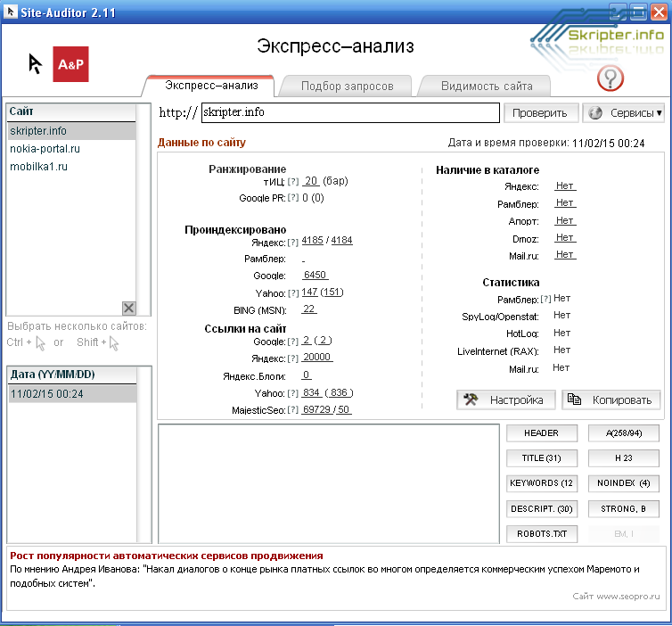
Task: Click Копировать button
Action: (x=611, y=400)
